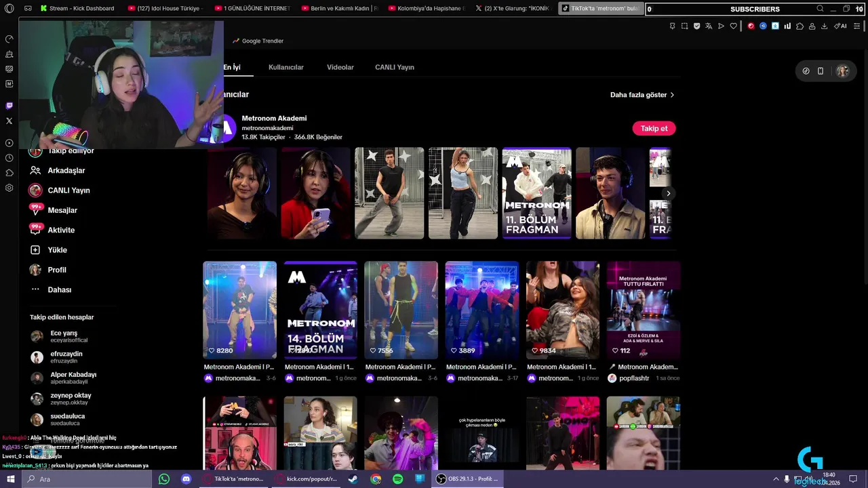The width and height of the screenshot is (868, 488).
Task: Open the Windows Start menu
Action: tap(10, 479)
